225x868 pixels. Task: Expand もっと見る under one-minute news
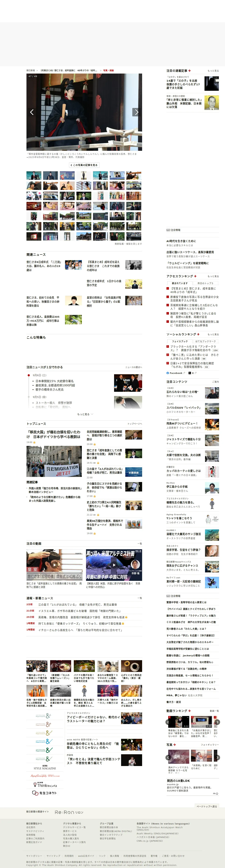pyautogui.click(x=85, y=414)
